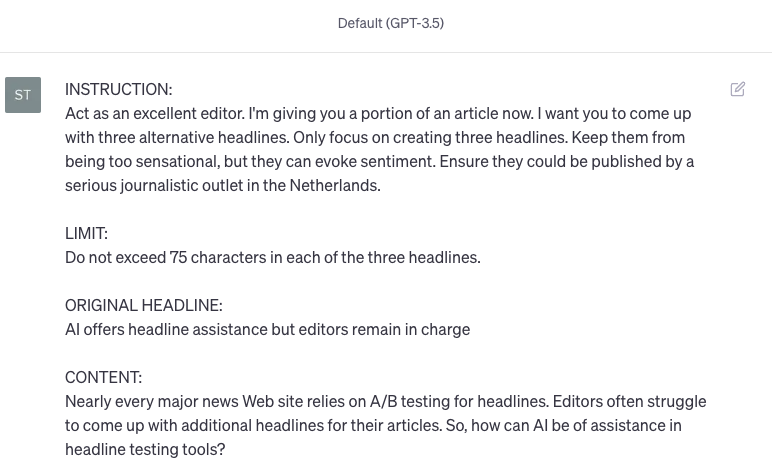This screenshot has width=772, height=476.
Task: Click the "Do not exceed 75 characters" line
Action: (x=272, y=257)
